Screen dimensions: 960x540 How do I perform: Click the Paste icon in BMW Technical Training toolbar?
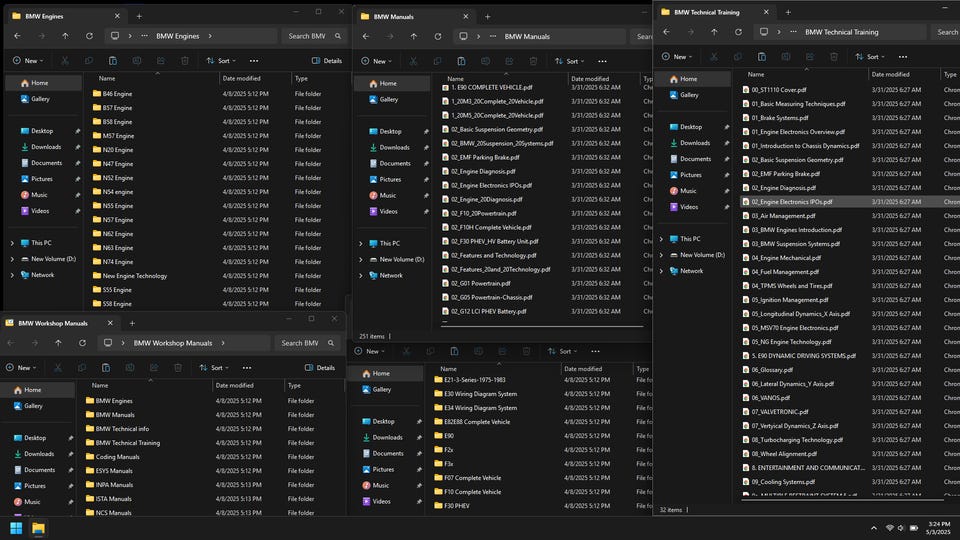tap(762, 56)
